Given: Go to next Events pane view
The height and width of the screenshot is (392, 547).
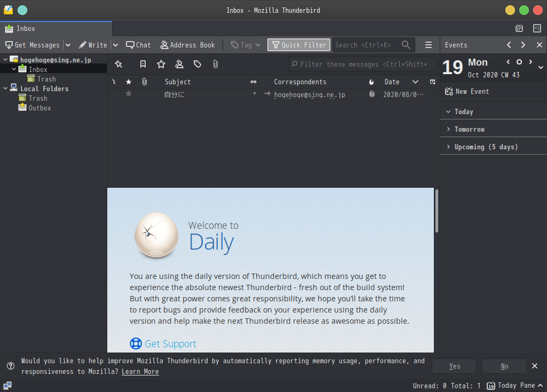Looking at the screenshot, I should coord(523,45).
